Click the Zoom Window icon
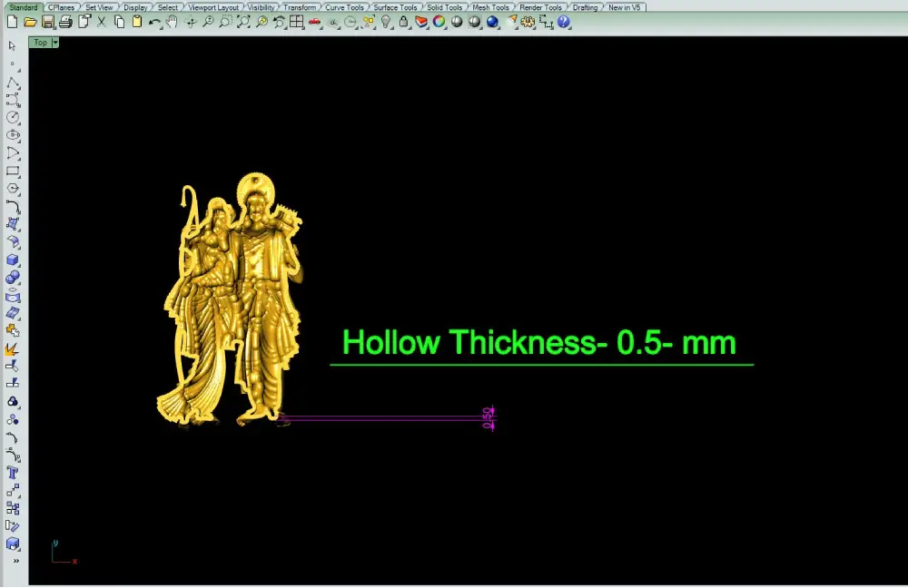This screenshot has width=908, height=588. 225,22
